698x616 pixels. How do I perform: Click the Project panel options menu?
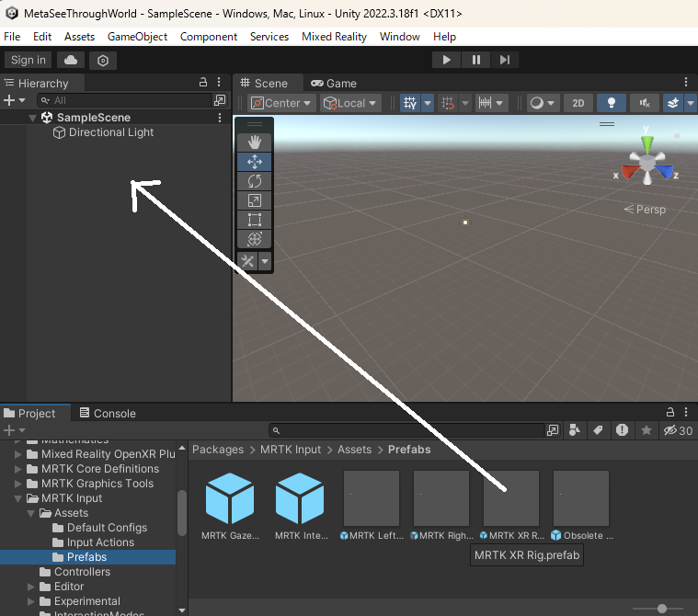pyautogui.click(x=686, y=412)
